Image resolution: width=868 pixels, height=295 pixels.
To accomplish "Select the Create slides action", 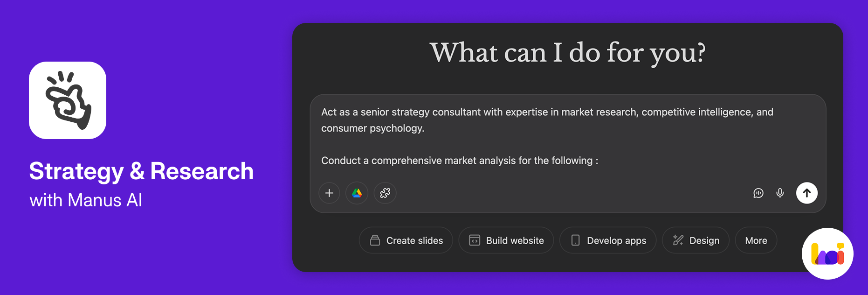I will pyautogui.click(x=406, y=240).
